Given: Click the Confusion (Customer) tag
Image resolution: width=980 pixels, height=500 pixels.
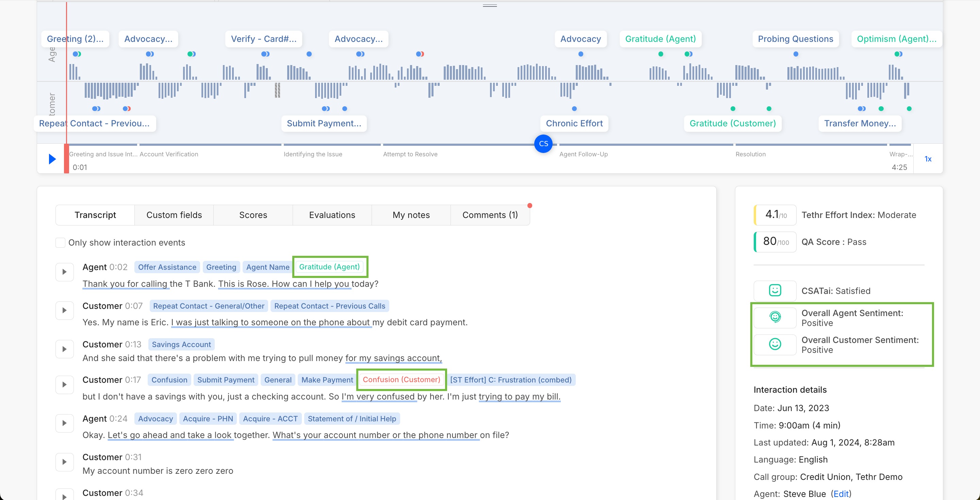Looking at the screenshot, I should [x=401, y=379].
